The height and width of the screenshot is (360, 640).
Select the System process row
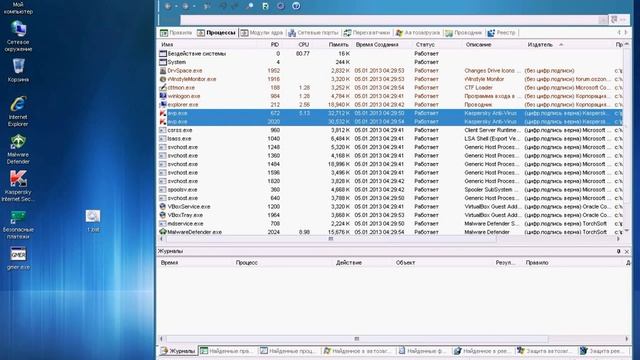click(x=390, y=62)
